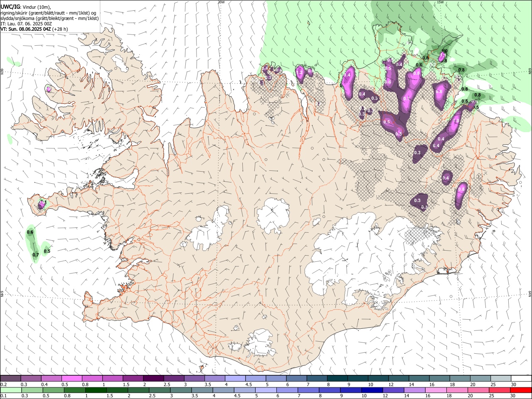Click the 'IT: Lau. 07. 06. 2025 00Z' line
The width and height of the screenshot is (532, 399).
tap(26, 24)
